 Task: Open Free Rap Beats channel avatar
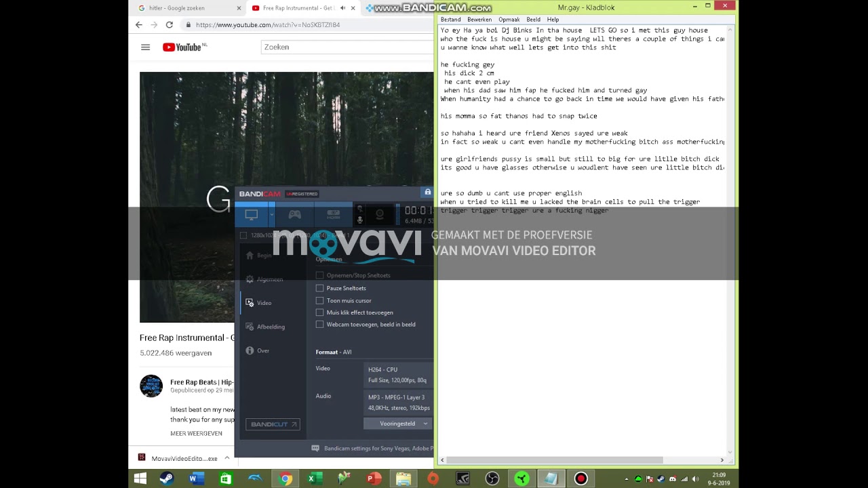[151, 386]
